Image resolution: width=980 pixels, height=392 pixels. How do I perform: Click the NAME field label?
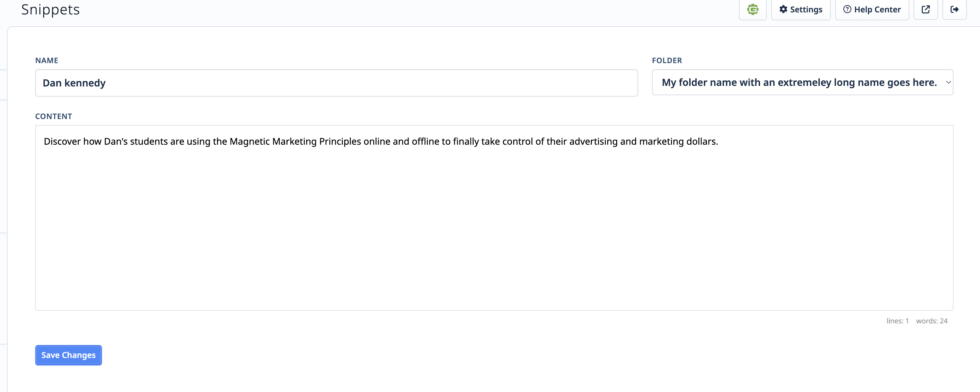46,61
